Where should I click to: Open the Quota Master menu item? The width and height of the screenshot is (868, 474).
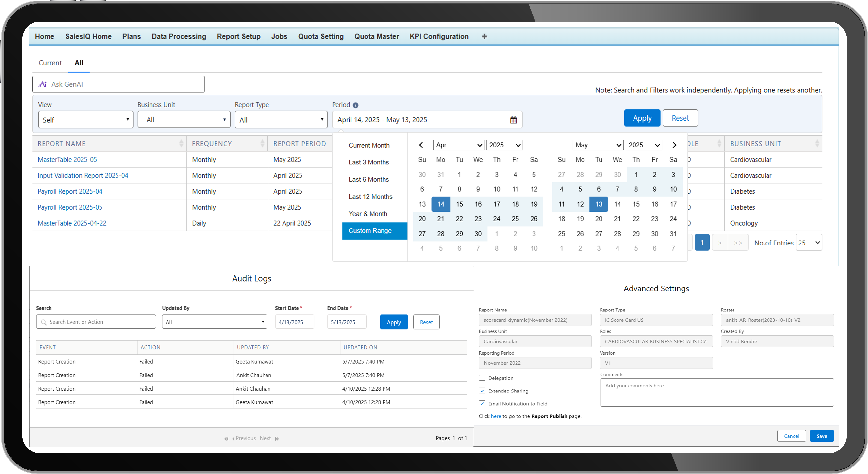376,36
